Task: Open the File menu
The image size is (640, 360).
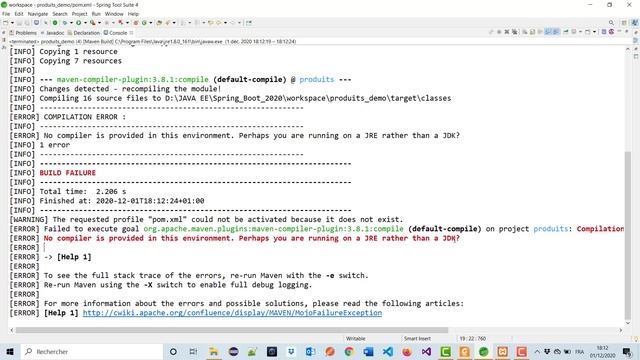Action: click(x=6, y=14)
